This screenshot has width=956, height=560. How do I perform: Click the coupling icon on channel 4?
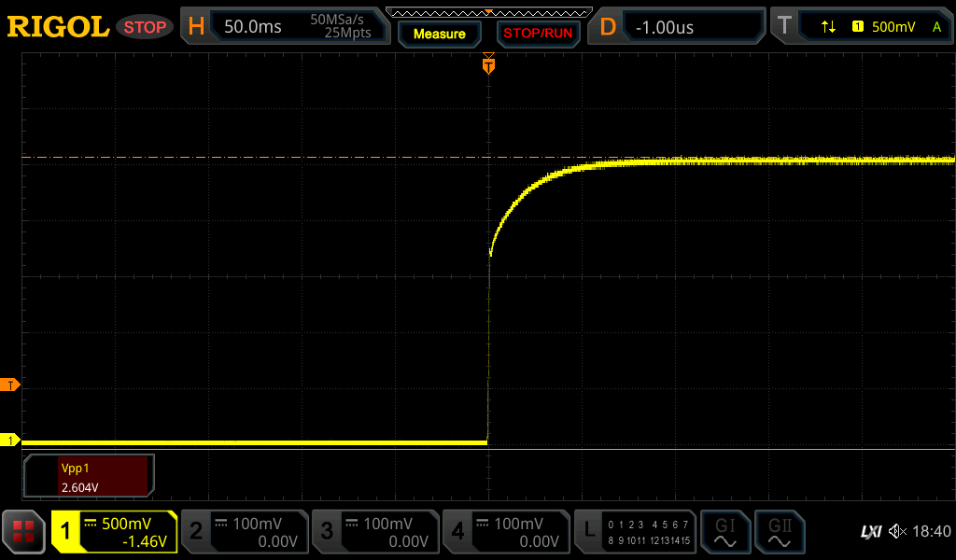[483, 523]
